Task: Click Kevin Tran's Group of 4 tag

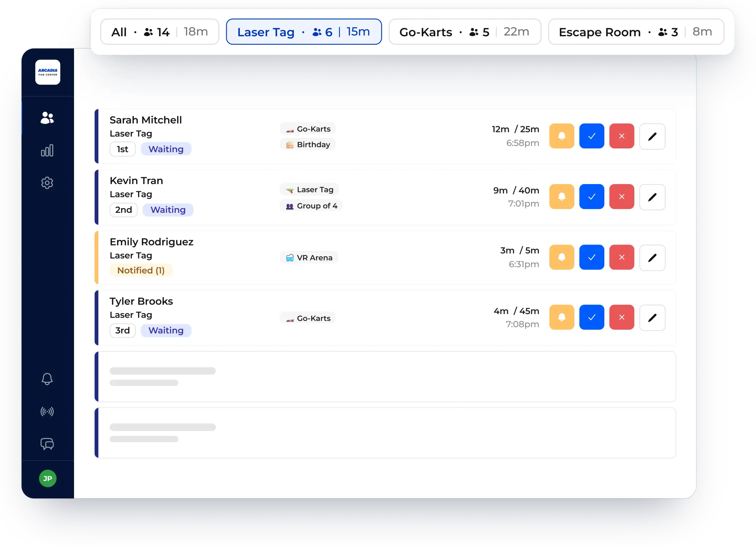Action: coord(311,206)
